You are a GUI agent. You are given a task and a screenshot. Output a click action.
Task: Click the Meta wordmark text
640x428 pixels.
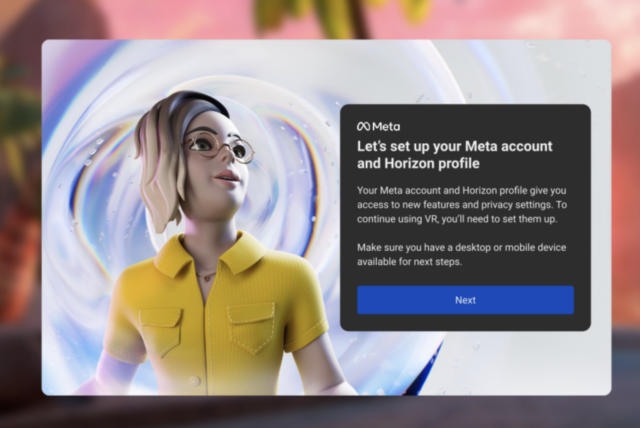click(386, 127)
